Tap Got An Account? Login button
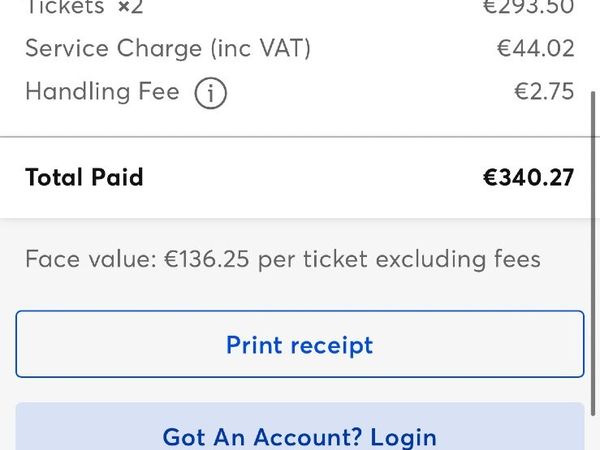Viewport: 600px width, 450px height. coord(300,426)
